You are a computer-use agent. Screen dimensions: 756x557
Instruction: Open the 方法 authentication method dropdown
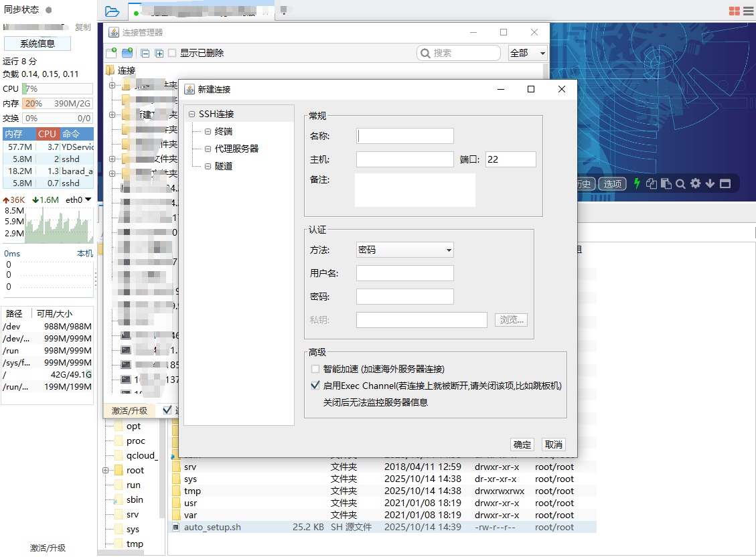click(404, 250)
